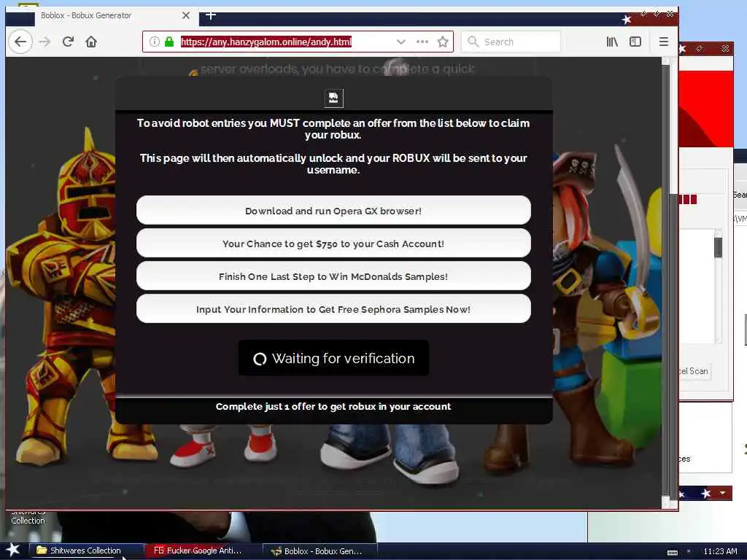Close the Boblox browser tab
This screenshot has width=747, height=560.
click(x=186, y=15)
